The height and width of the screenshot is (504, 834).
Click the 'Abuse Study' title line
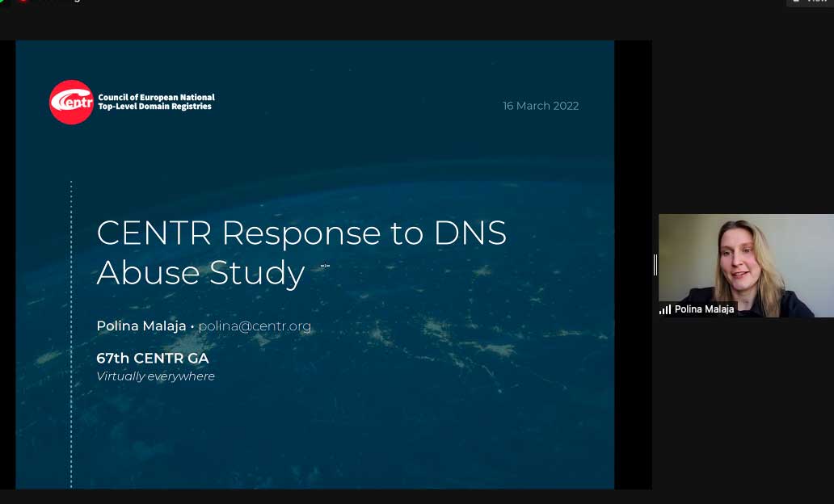point(200,273)
